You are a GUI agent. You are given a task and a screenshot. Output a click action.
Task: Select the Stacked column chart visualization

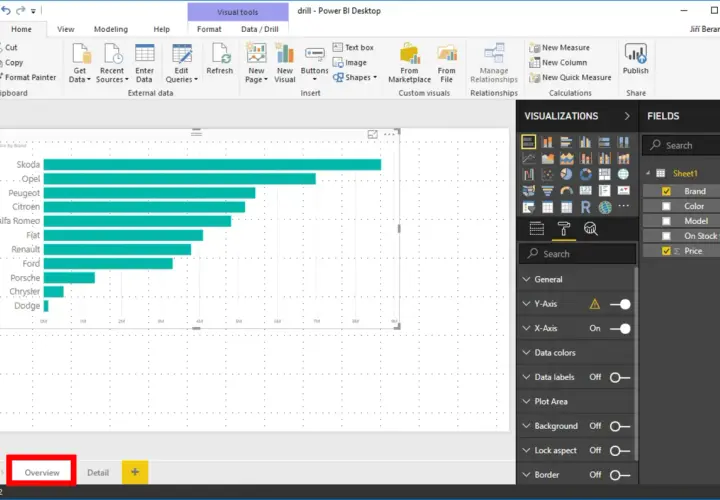click(547, 142)
